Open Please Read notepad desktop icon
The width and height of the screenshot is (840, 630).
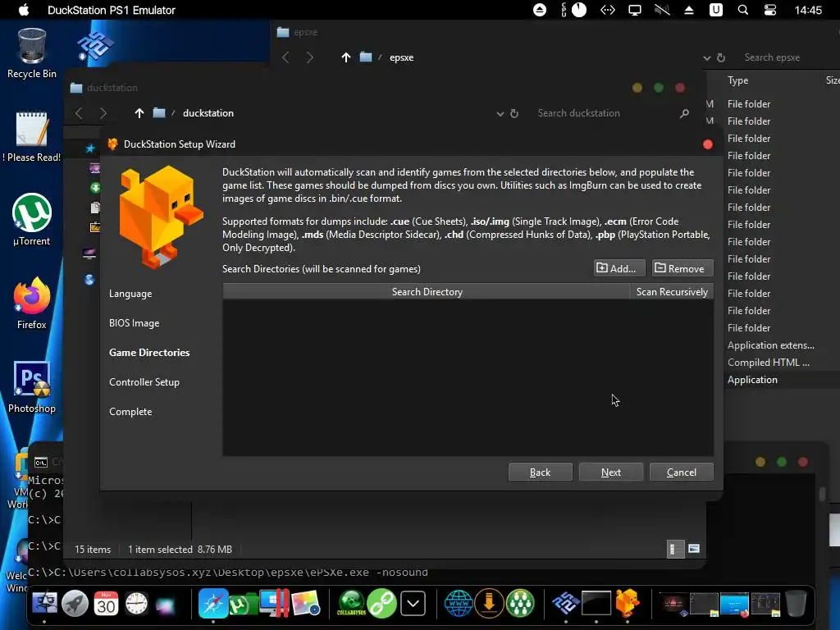[32, 137]
